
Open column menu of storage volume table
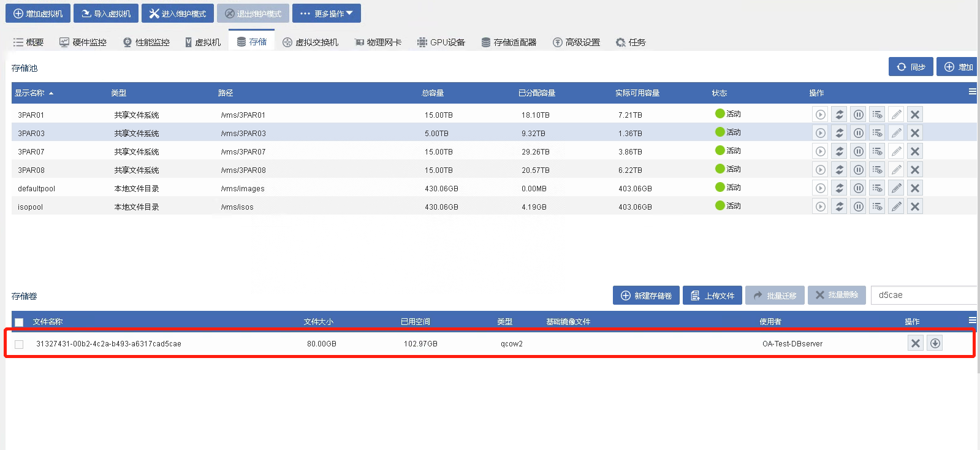click(x=972, y=320)
